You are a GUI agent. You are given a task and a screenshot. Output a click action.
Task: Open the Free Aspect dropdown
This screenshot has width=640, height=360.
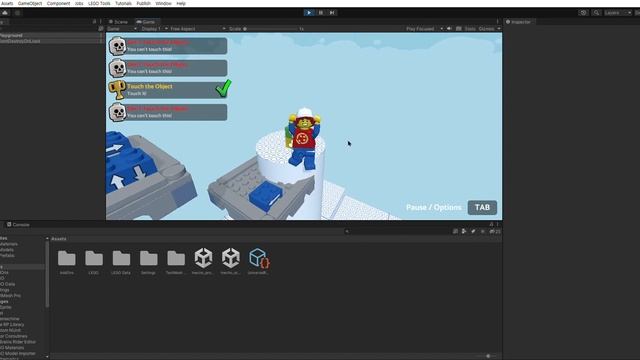pos(198,29)
